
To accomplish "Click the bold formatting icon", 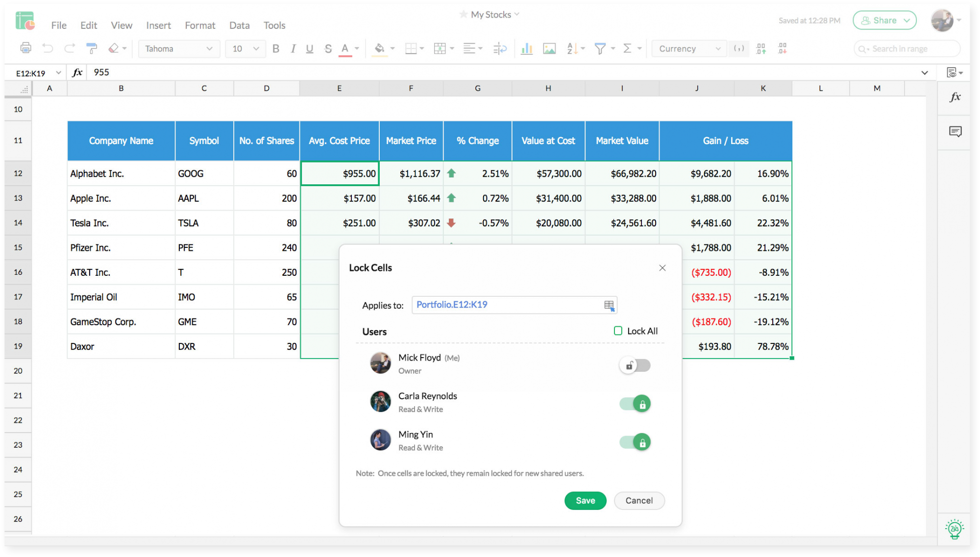I will pyautogui.click(x=276, y=48).
